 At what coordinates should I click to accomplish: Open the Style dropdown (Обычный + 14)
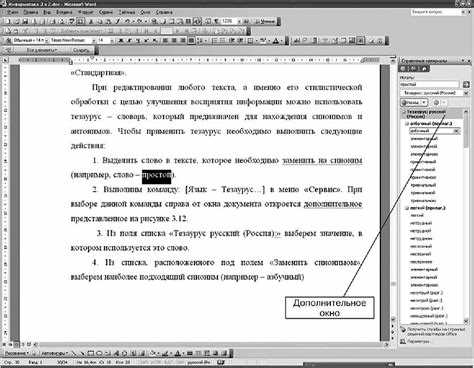46,40
